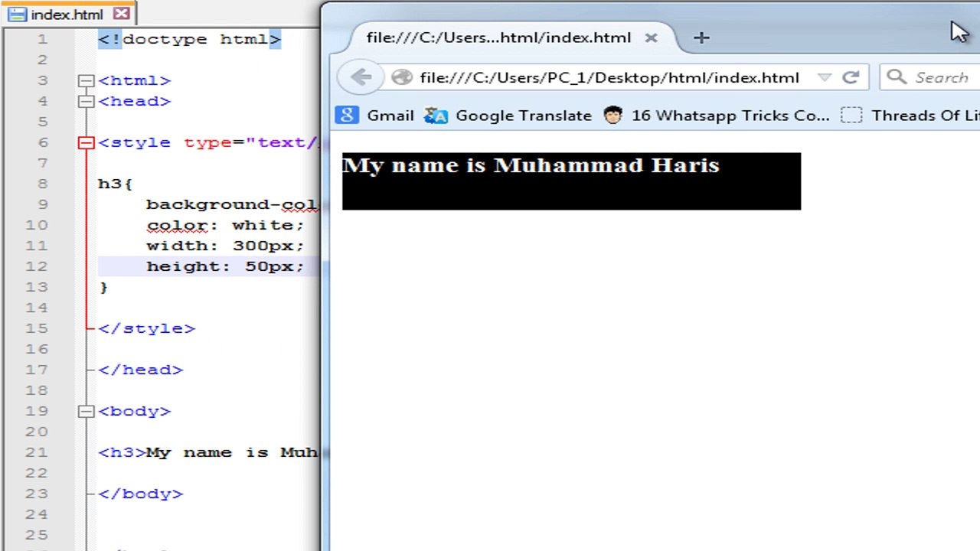Click the globe site identity icon
Image resolution: width=980 pixels, height=551 pixels.
401,77
